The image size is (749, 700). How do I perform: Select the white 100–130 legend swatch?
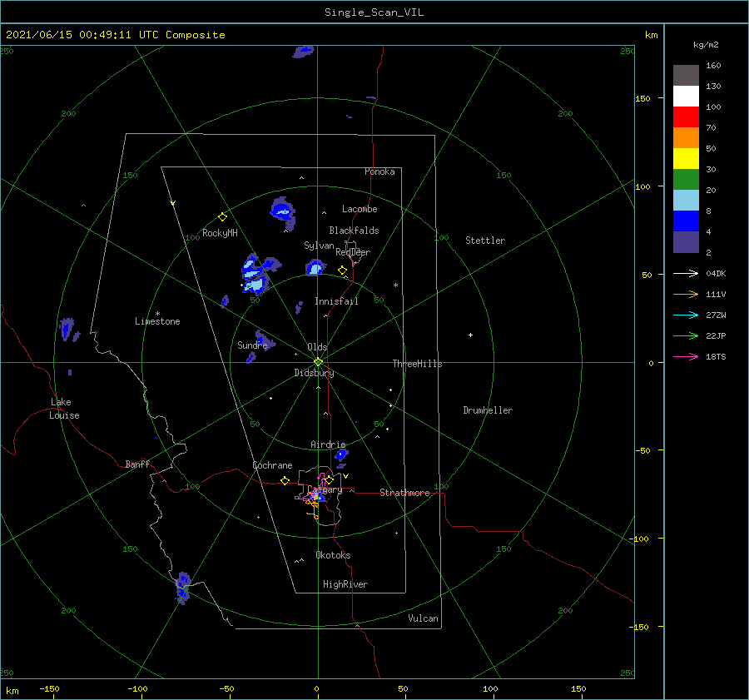coord(686,97)
